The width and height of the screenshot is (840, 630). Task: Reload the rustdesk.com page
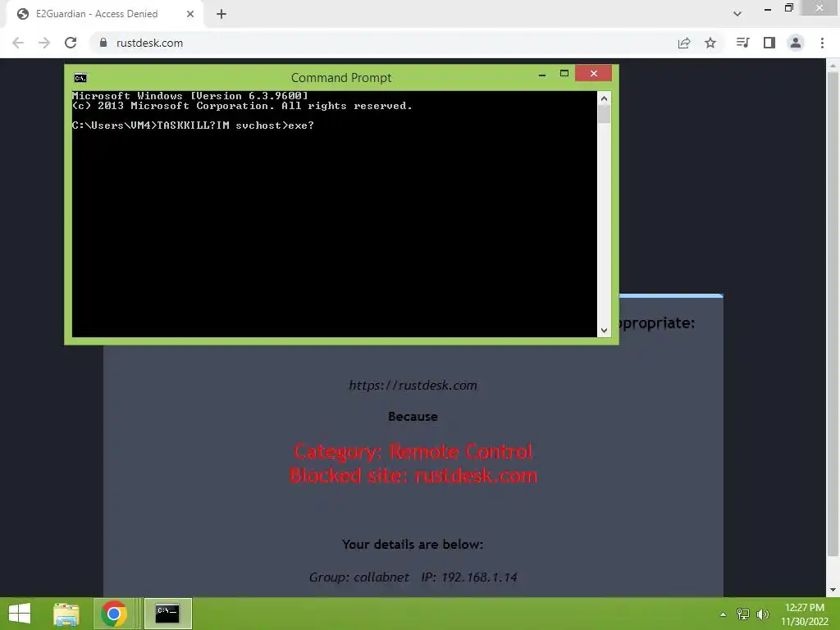pos(71,43)
